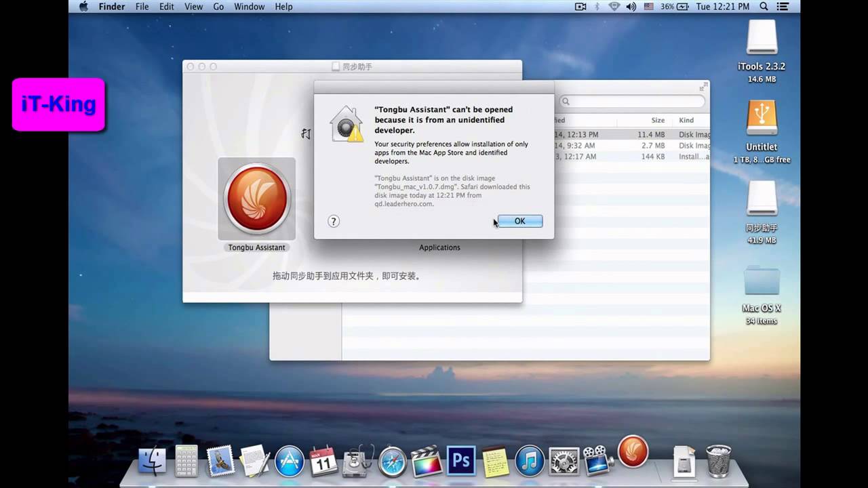Click the Bluetooth menu bar icon
Screen dimensions: 868x488
pyautogui.click(x=597, y=7)
